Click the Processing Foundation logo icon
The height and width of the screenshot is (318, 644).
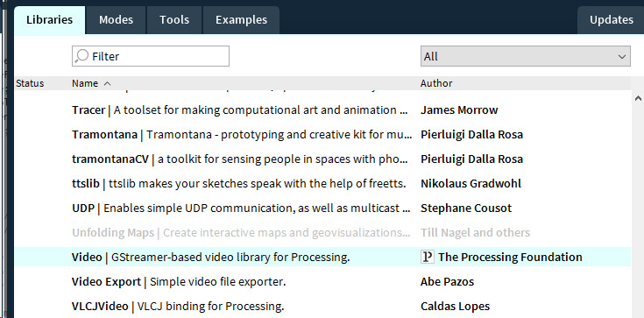(x=428, y=257)
